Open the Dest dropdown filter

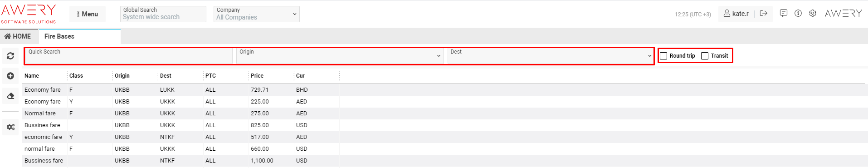click(550, 56)
